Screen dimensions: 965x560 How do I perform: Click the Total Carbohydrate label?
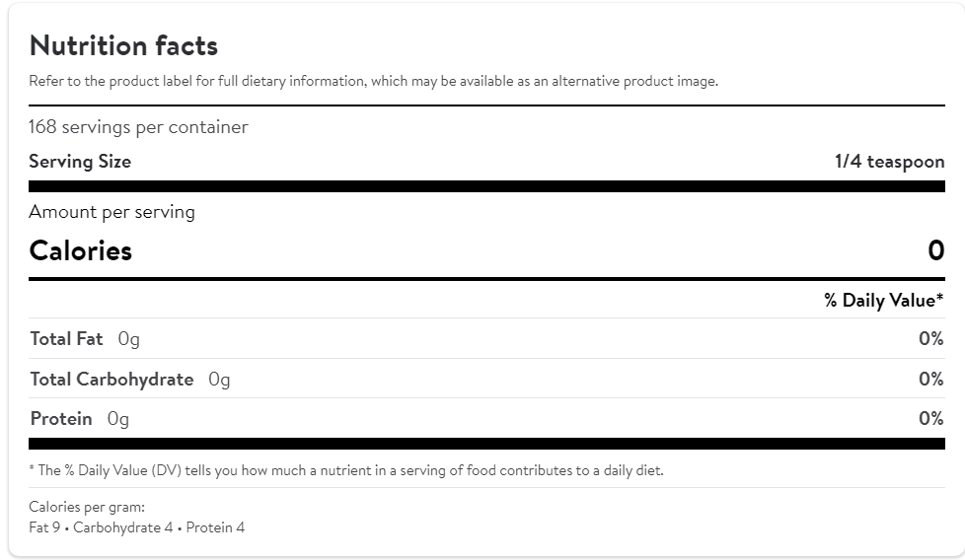coord(111,380)
